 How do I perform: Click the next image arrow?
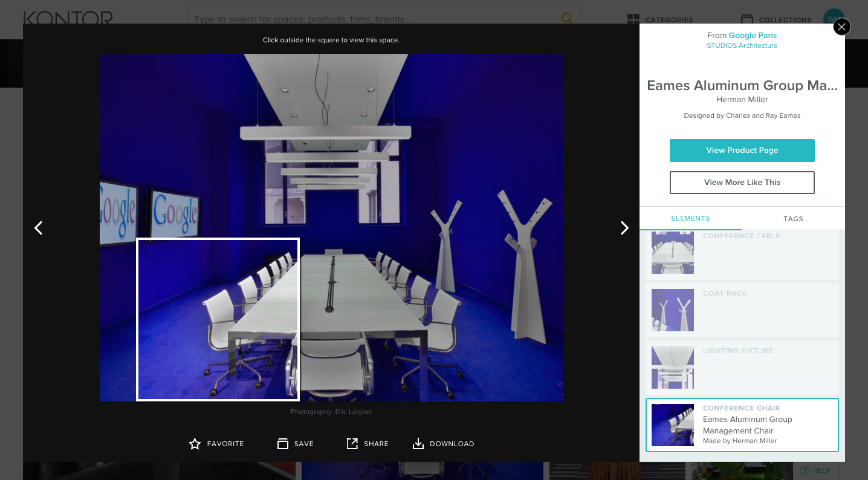click(x=624, y=228)
